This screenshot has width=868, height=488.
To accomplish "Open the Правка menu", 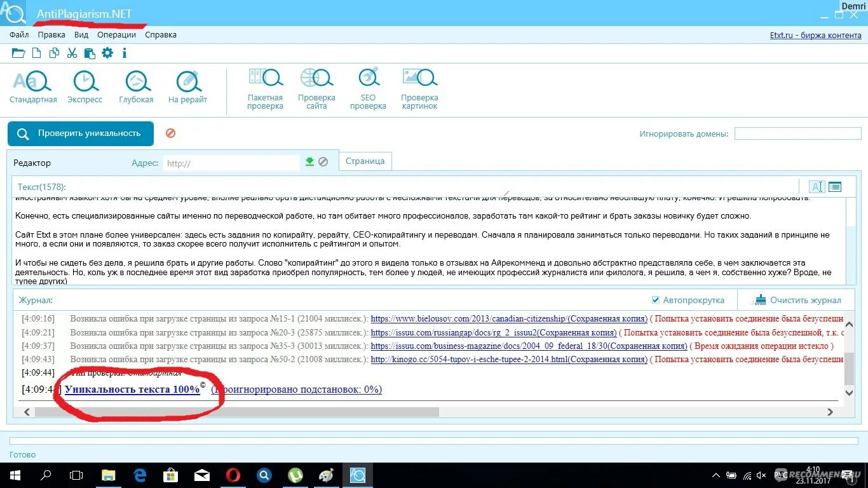I will pos(51,35).
